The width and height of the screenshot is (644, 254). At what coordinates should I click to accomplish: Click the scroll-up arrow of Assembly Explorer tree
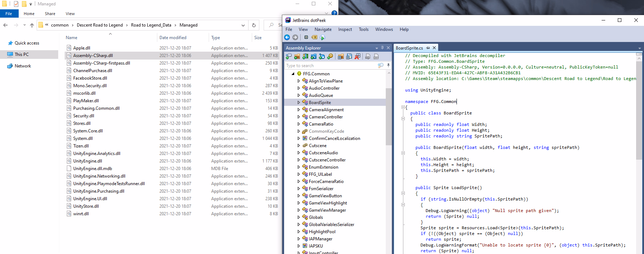click(389, 73)
